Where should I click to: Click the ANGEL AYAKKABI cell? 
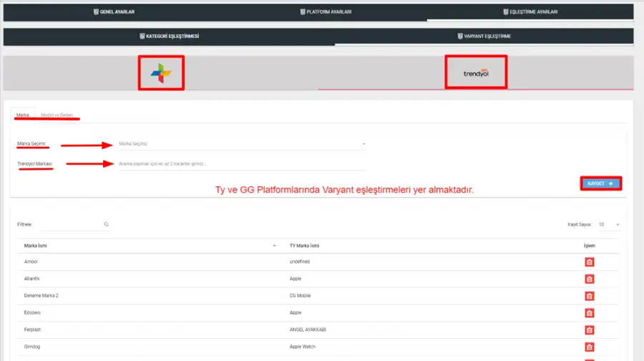pyautogui.click(x=308, y=329)
